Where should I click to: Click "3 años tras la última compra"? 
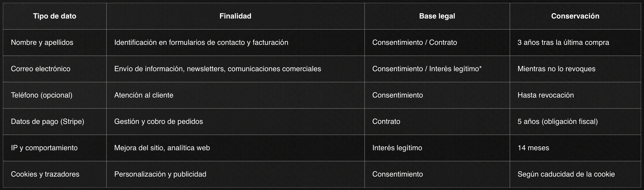563,43
